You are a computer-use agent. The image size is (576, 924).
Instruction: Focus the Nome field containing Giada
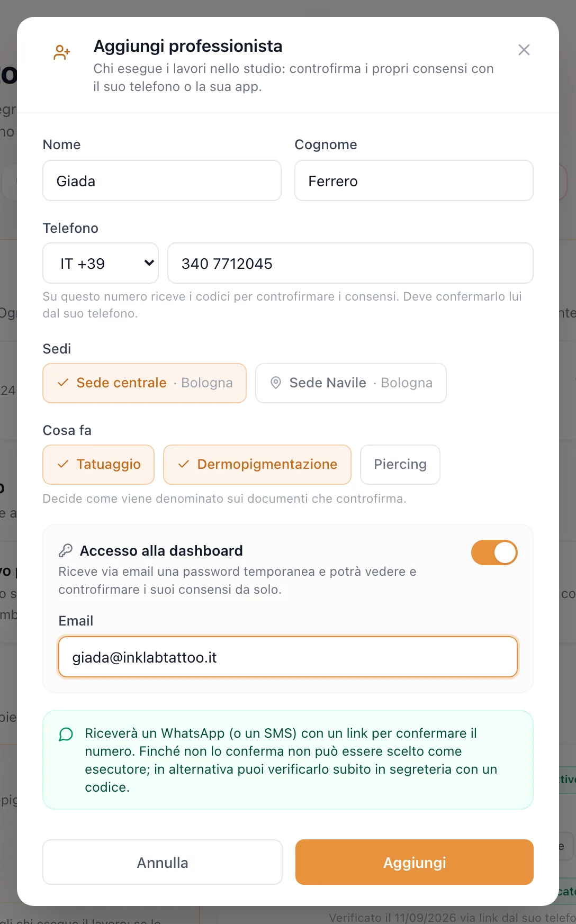pos(162,180)
